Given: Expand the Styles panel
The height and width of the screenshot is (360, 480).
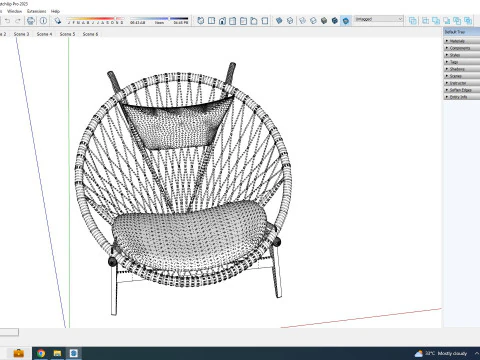Looking at the screenshot, I should (x=462, y=55).
